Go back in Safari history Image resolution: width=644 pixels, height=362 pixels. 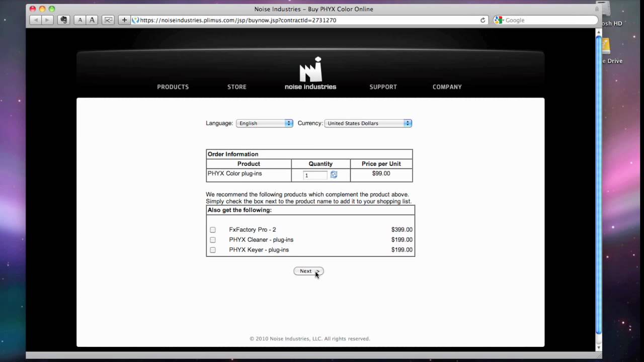[x=35, y=20]
